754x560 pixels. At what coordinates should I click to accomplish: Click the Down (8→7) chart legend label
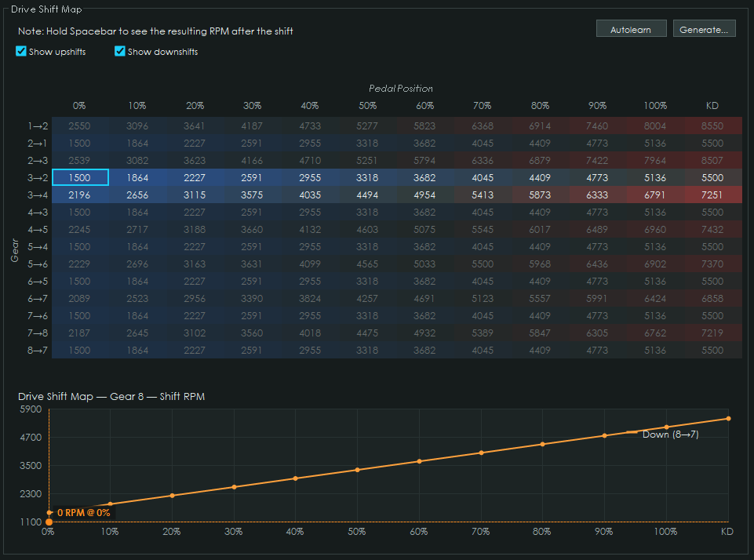(x=670, y=435)
